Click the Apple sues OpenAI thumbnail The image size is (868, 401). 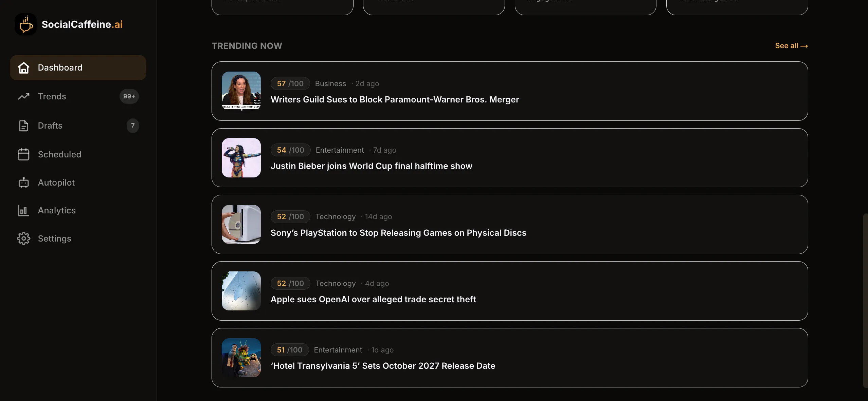pyautogui.click(x=241, y=291)
